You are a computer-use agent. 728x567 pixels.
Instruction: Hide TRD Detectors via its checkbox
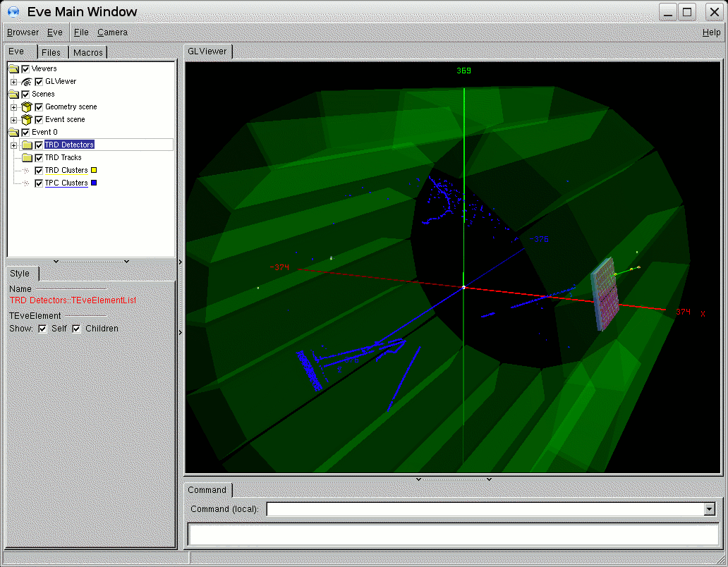click(39, 145)
